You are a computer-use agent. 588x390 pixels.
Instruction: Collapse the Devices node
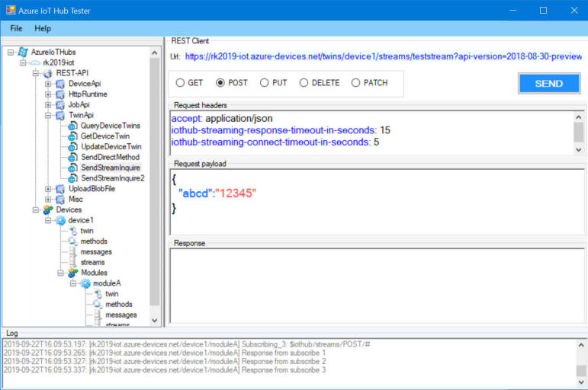tap(36, 210)
